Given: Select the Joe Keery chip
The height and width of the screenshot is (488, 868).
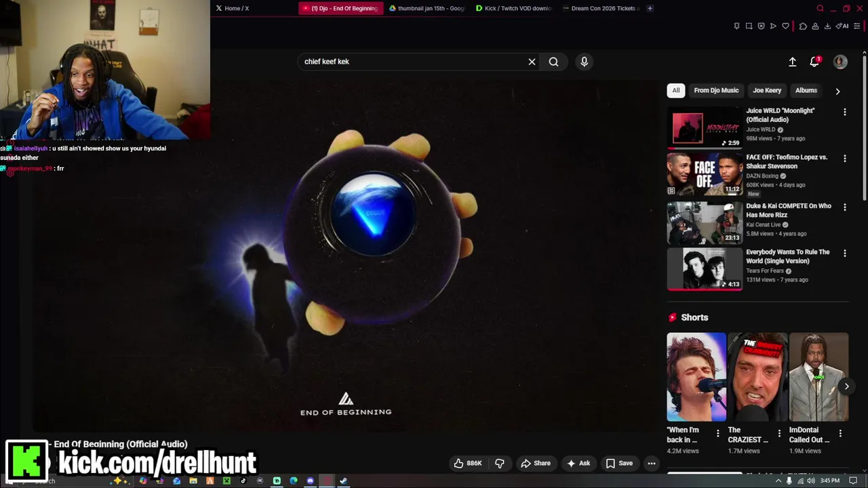Looking at the screenshot, I should point(767,90).
